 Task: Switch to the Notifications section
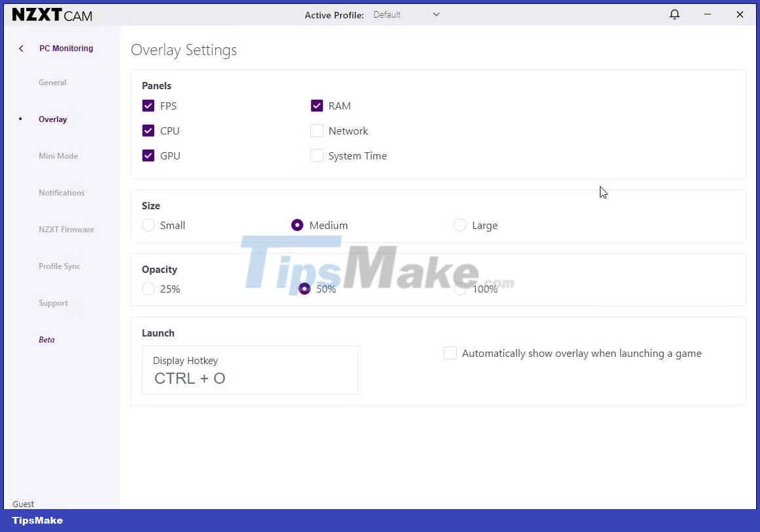coord(62,192)
